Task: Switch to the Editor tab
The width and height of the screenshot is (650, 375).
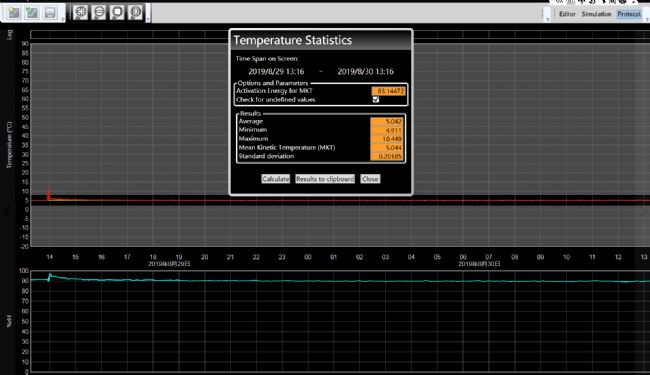Action: pos(567,14)
